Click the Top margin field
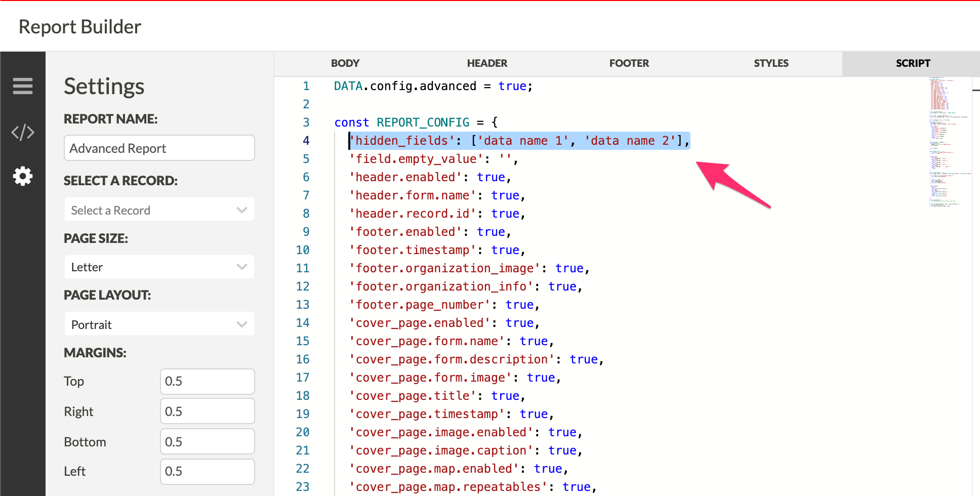Viewport: 980px width, 496px height. 208,381
